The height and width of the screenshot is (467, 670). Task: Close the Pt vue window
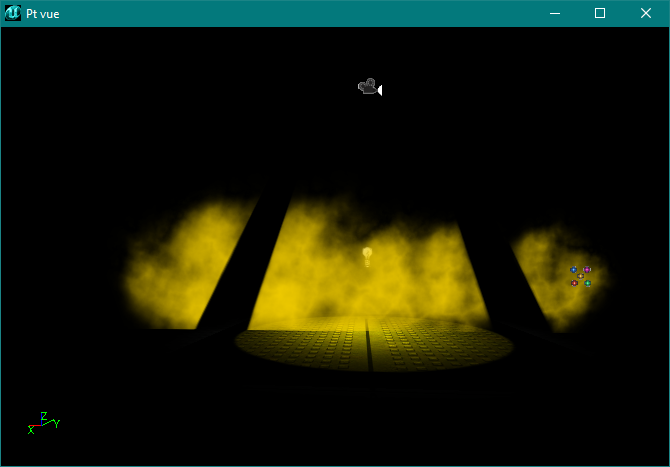646,13
